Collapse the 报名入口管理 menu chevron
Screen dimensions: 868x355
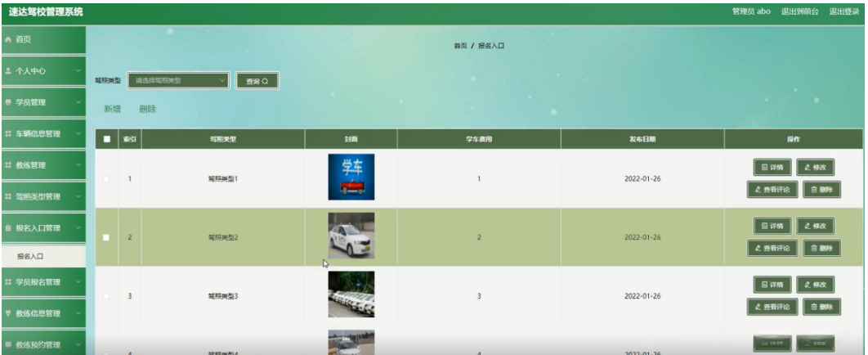point(78,228)
